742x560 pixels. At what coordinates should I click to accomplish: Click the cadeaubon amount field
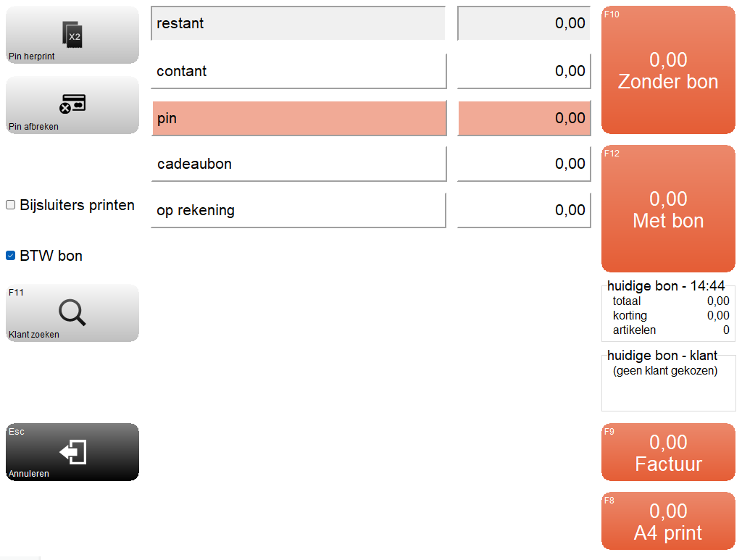coord(524,164)
